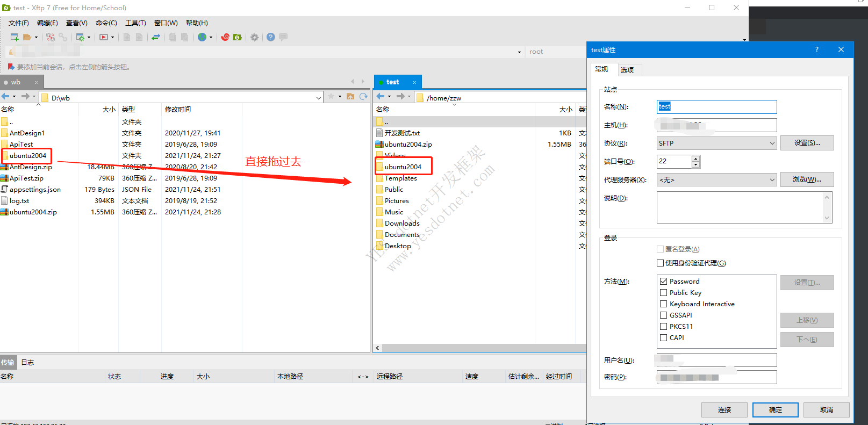The width and height of the screenshot is (868, 425).
Task: Click the green-blue synchronize arrows icon
Action: point(156,37)
